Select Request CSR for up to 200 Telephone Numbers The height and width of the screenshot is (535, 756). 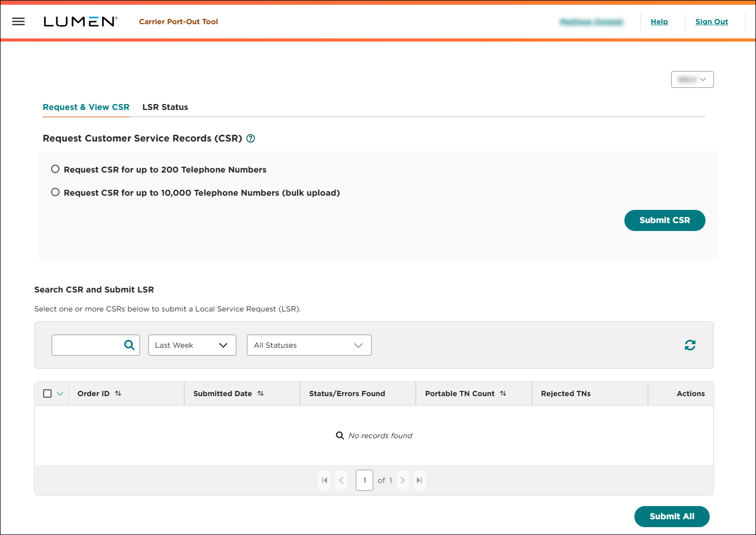coord(55,169)
